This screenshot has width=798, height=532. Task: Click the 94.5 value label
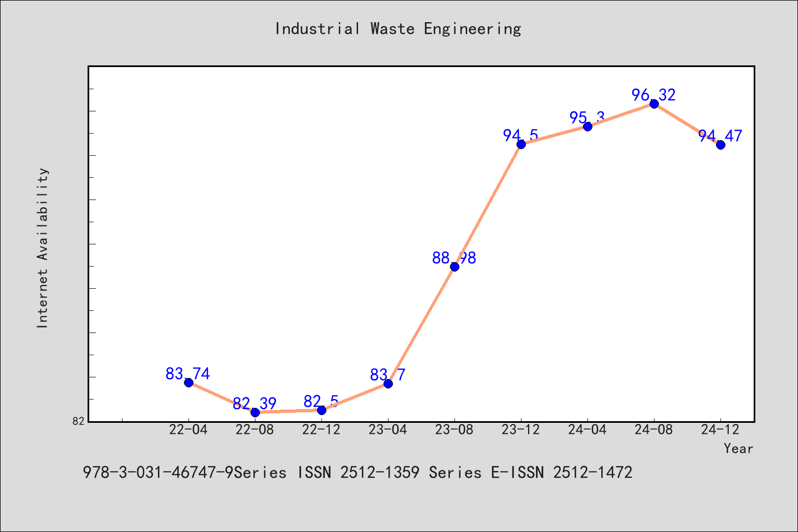[x=521, y=135]
